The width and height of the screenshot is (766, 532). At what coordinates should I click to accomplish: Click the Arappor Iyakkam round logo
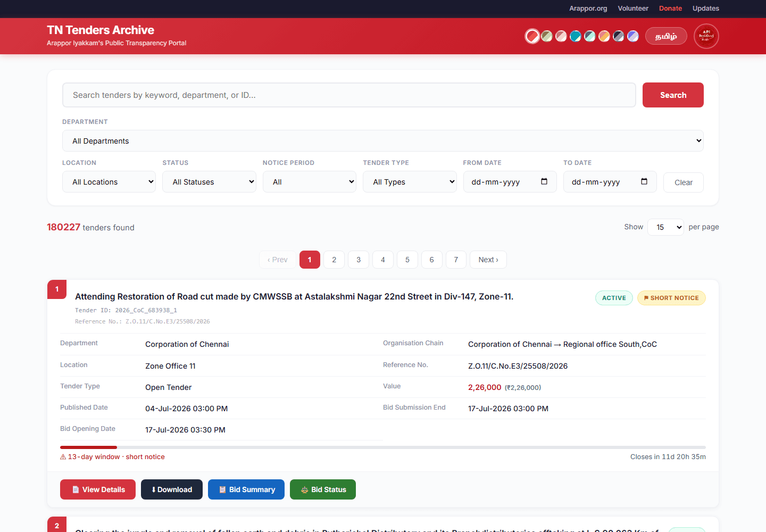click(706, 36)
